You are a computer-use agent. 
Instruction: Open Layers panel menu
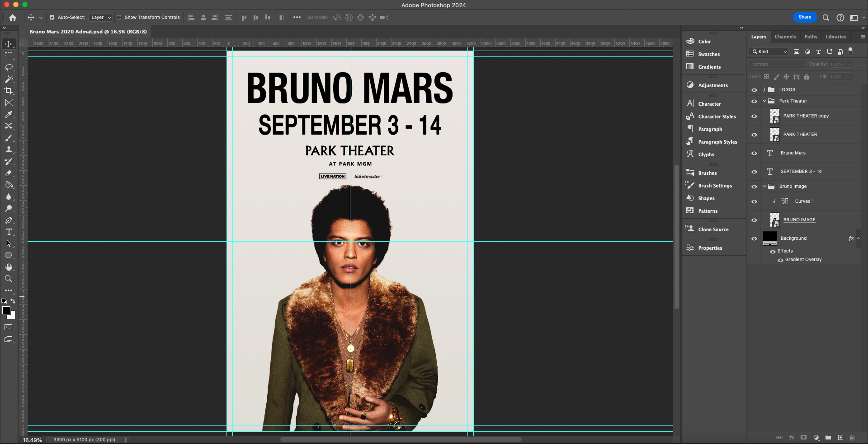click(863, 37)
